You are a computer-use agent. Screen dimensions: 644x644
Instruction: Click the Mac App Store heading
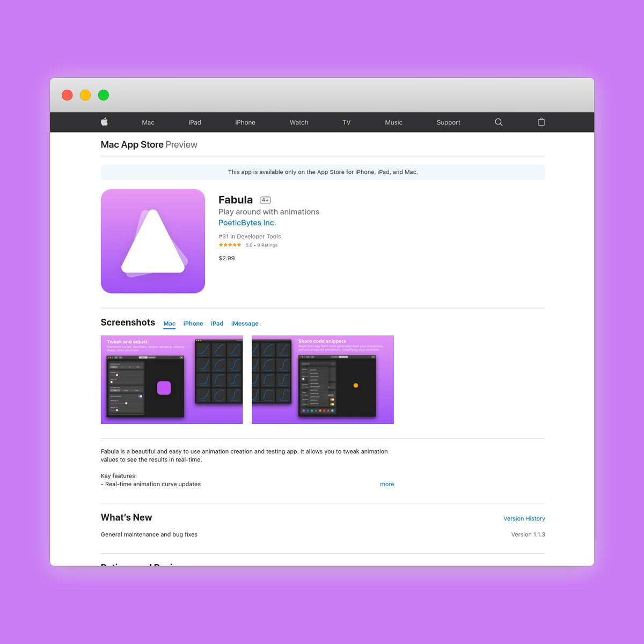[132, 144]
